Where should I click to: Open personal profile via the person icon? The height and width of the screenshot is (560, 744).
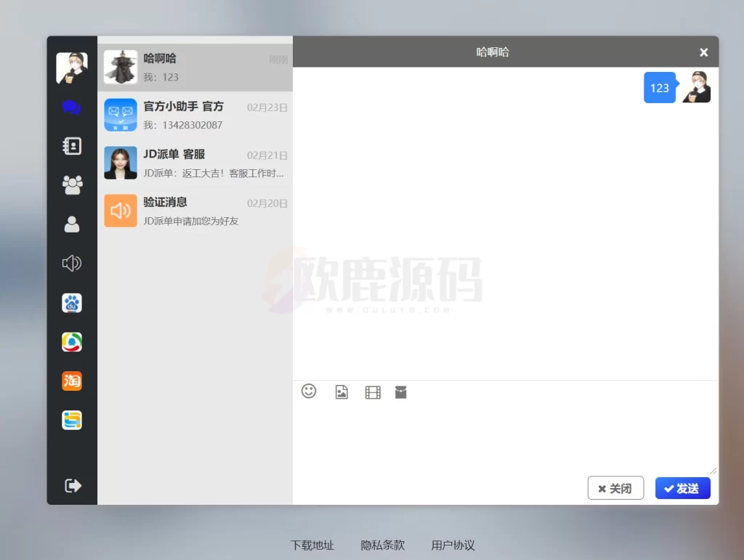(x=71, y=224)
